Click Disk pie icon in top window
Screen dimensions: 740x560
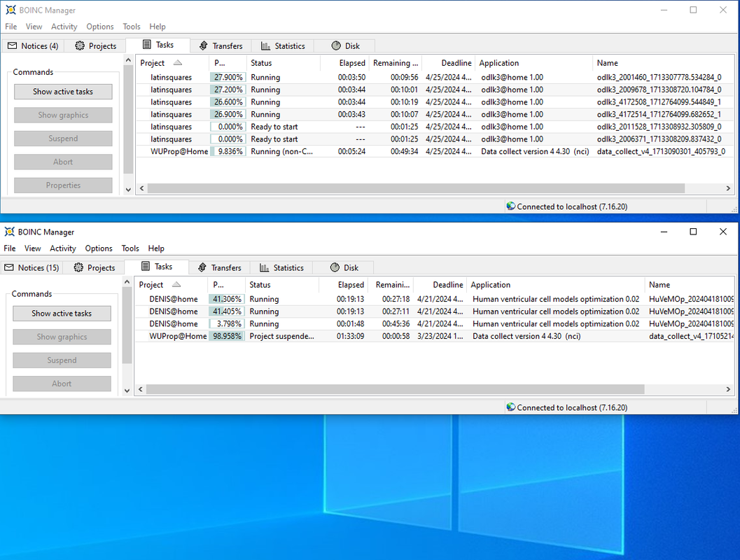[336, 45]
